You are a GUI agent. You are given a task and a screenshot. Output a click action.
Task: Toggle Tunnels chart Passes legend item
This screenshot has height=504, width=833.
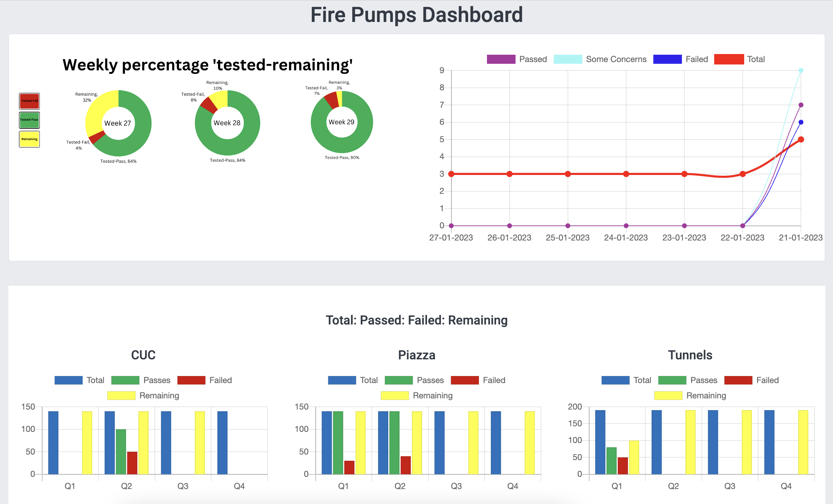pyautogui.click(x=672, y=380)
